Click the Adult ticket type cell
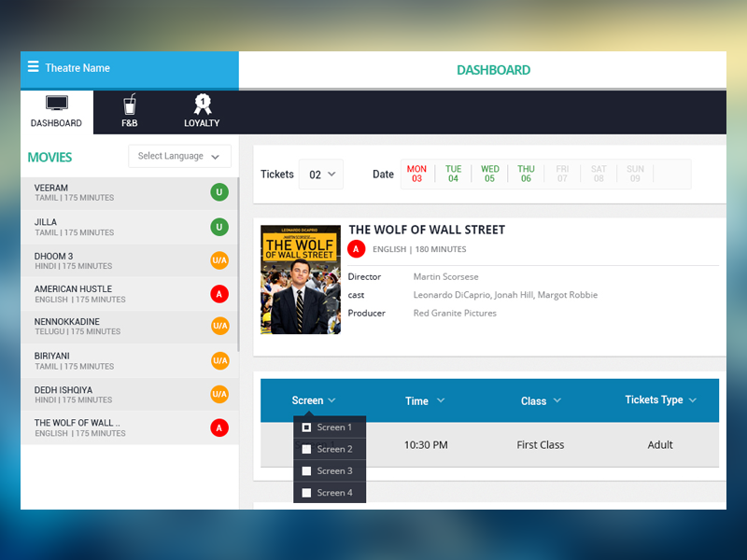The image size is (747, 560). pos(660,445)
